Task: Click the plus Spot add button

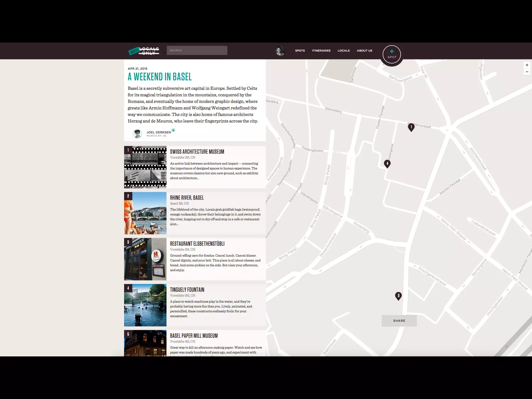Action: point(391,54)
